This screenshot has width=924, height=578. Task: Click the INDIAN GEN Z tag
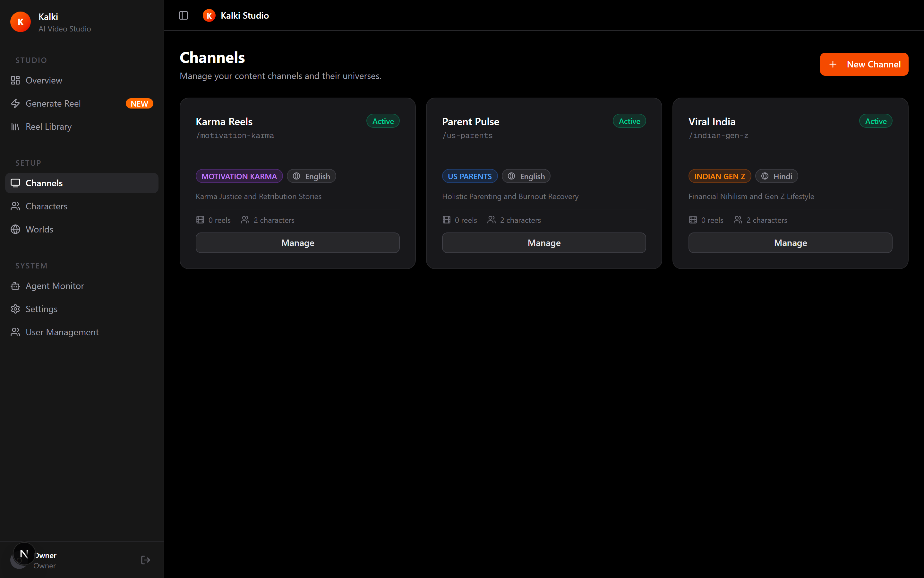coord(720,176)
